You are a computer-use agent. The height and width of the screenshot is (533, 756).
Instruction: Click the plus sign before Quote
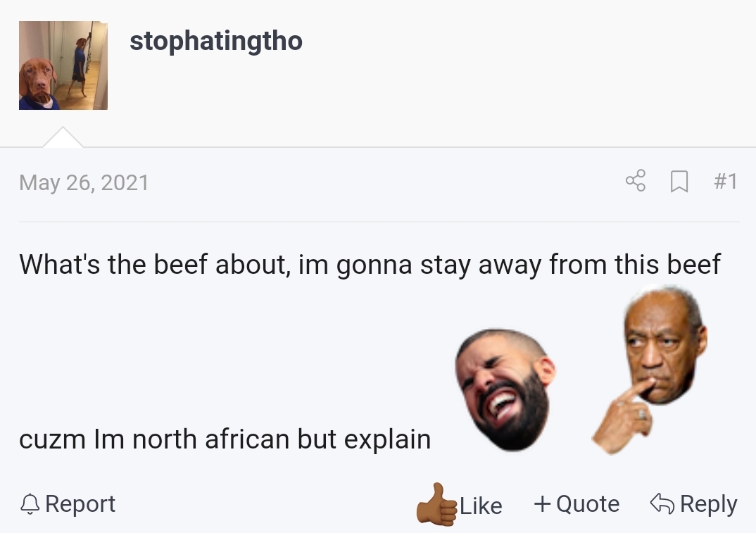pyautogui.click(x=542, y=503)
